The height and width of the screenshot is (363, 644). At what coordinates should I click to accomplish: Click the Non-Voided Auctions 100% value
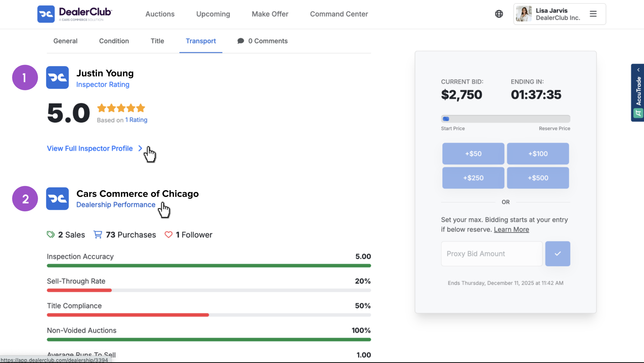coord(361,330)
